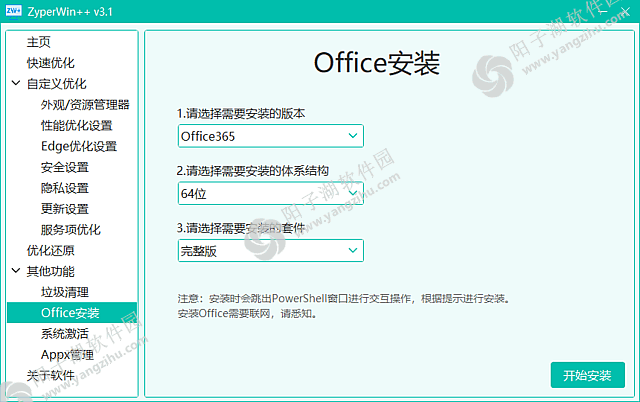Screen dimensions: 640x402
Task: Select 自定义优化 in the sidebar
Action: point(56,84)
